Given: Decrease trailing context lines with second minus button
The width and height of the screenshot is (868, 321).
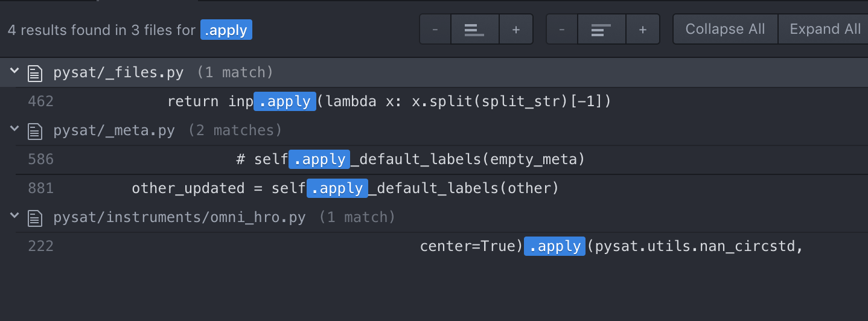Looking at the screenshot, I should pyautogui.click(x=562, y=30).
